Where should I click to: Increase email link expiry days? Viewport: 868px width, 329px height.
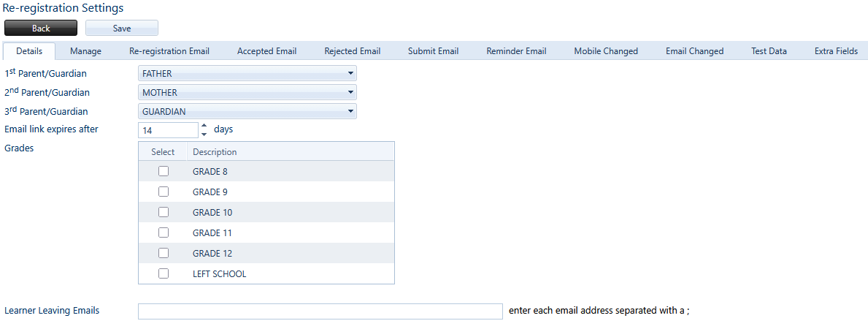[x=204, y=126]
